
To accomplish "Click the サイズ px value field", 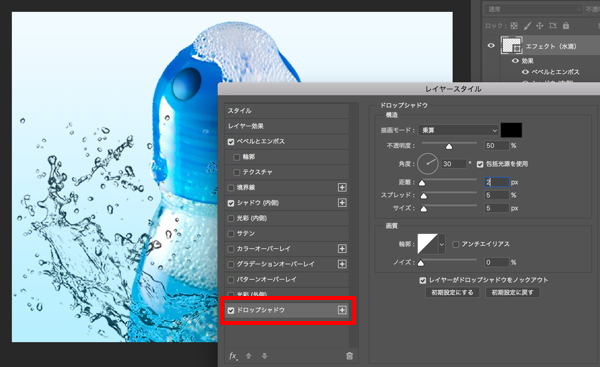I will 497,208.
